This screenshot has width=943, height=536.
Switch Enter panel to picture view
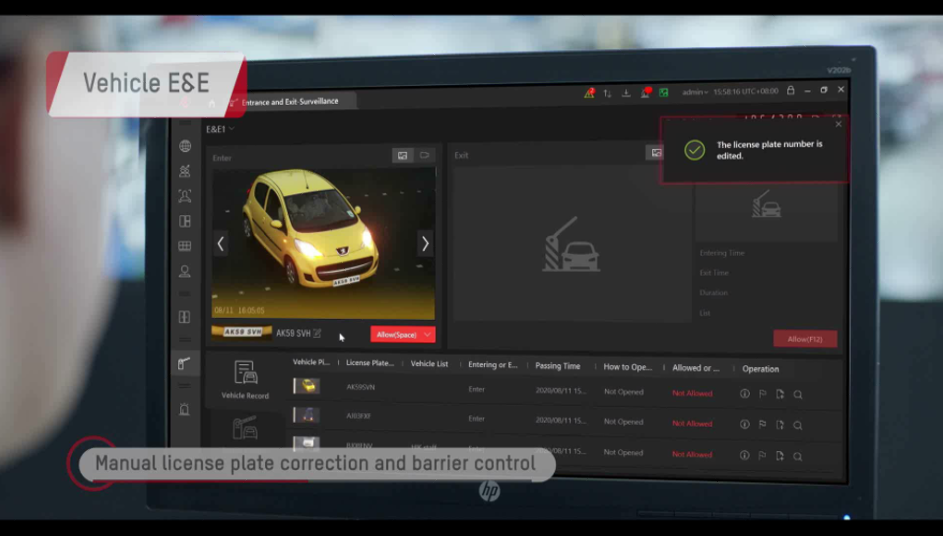coord(402,155)
